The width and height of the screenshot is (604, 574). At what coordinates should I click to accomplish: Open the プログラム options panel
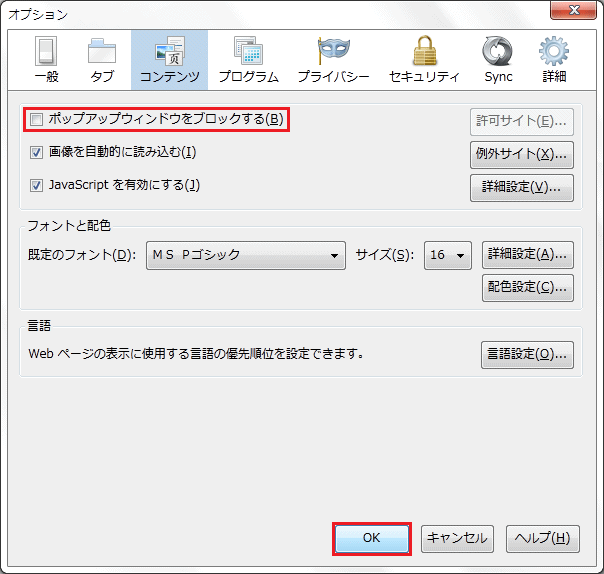click(x=248, y=60)
